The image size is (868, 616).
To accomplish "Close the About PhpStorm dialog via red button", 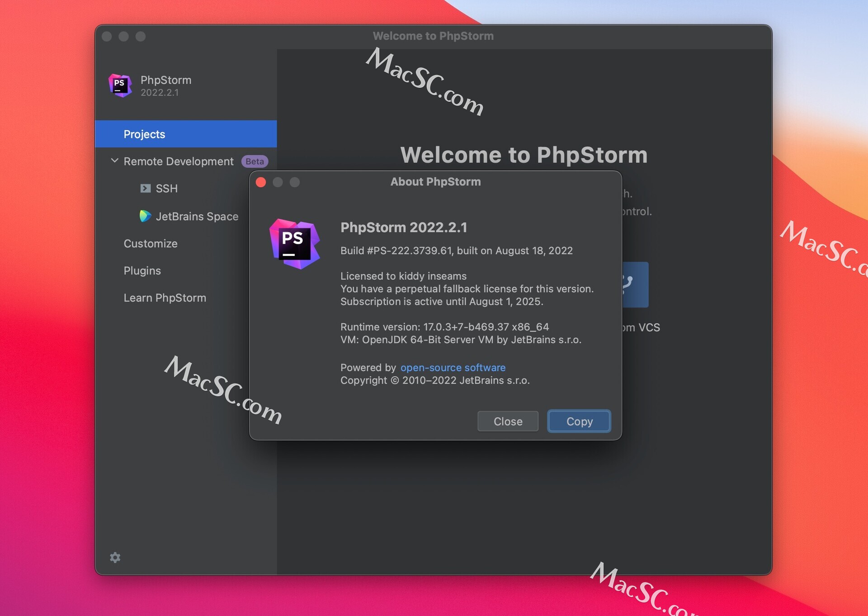I will pos(261,182).
